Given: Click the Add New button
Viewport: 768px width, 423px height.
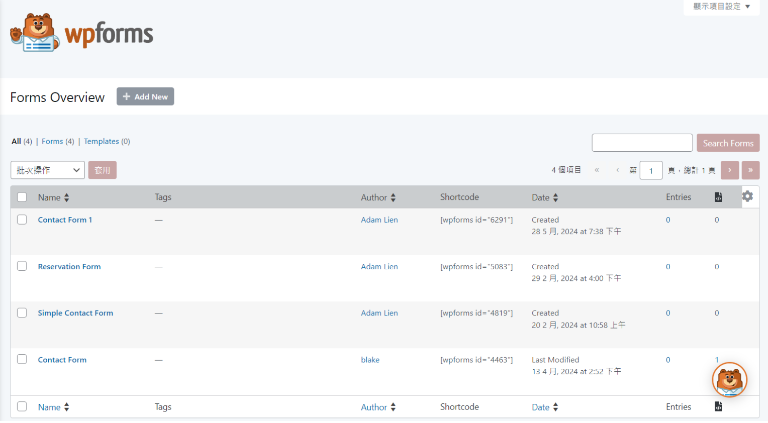Looking at the screenshot, I should tap(145, 96).
